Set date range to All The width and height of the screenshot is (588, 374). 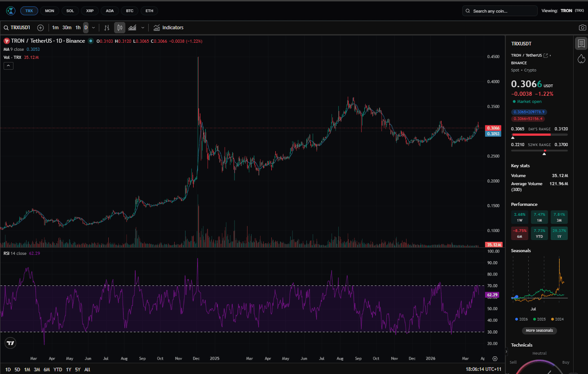pos(87,370)
